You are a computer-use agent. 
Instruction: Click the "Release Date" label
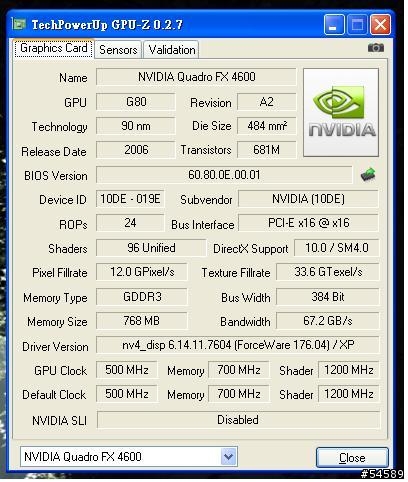point(54,152)
